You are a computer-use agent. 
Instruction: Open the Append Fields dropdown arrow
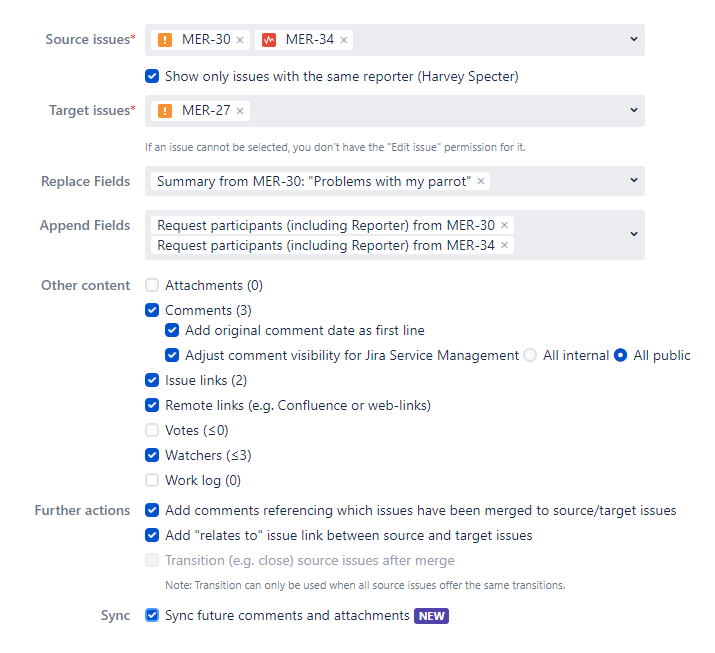(633, 234)
